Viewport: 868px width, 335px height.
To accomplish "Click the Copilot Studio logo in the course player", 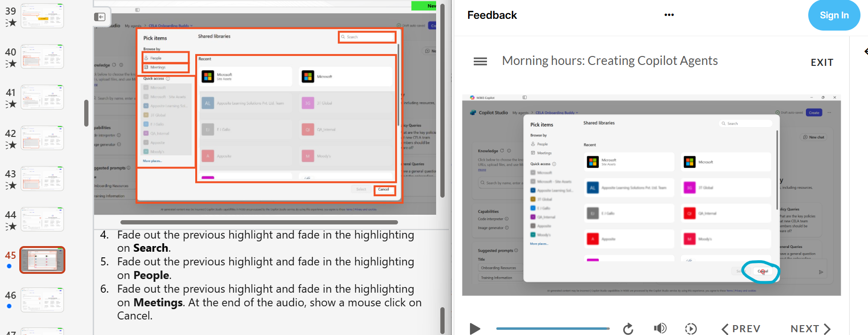I will click(x=473, y=112).
